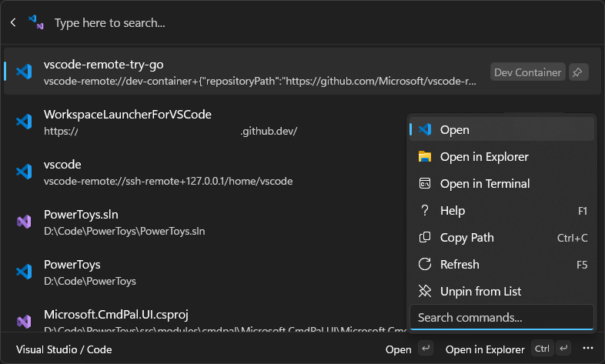The image size is (605, 364).
Task: Click the copy icon beside Copy Path
Action: pos(425,238)
